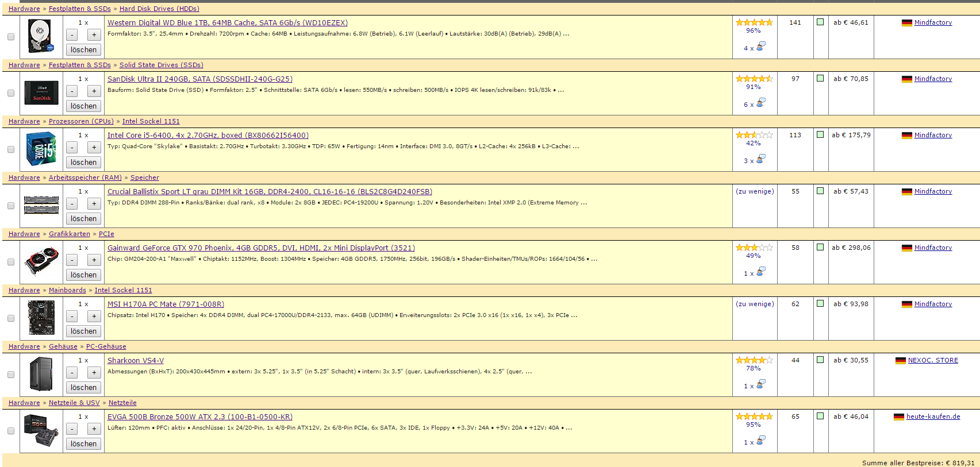Click star rating of WD Blue 1TB

click(754, 22)
